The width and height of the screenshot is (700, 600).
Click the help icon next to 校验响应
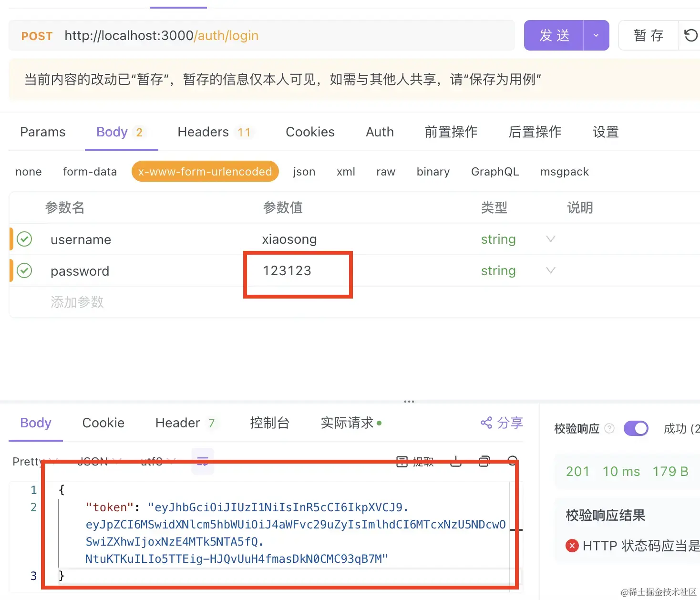pos(609,428)
